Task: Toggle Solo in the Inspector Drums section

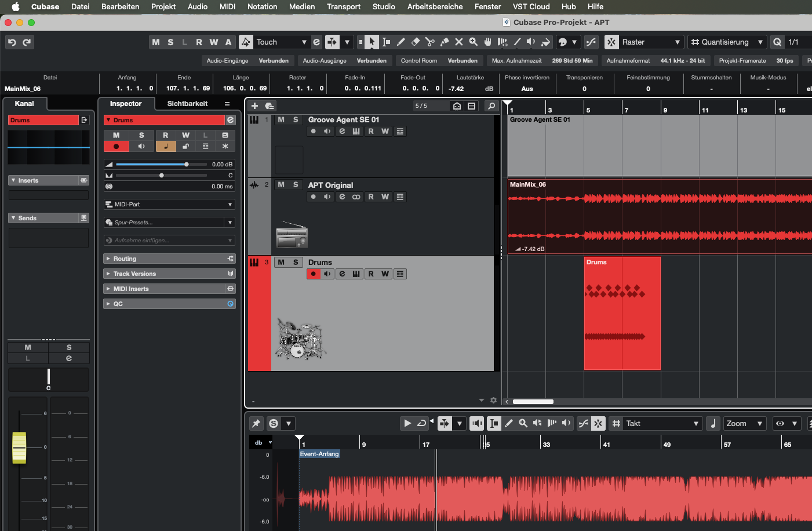Action: (141, 135)
